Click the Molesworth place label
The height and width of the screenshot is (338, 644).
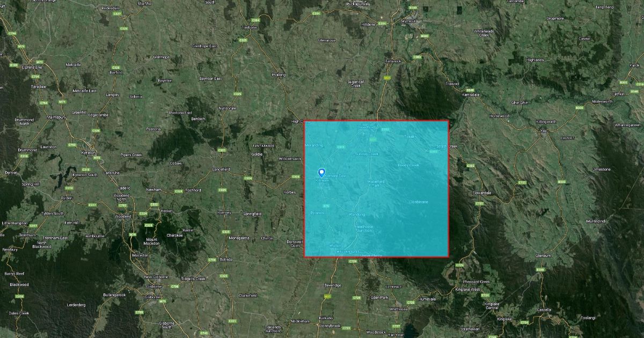(x=601, y=101)
